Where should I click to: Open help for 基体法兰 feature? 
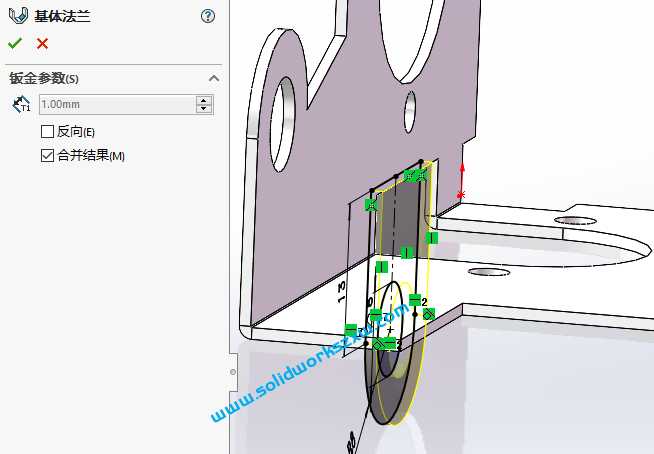[208, 16]
